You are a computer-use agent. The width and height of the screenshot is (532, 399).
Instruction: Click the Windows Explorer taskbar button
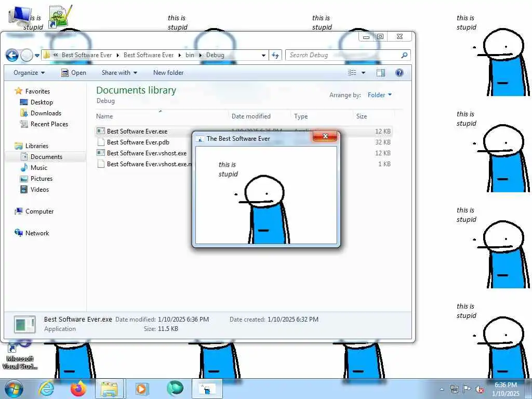(x=109, y=389)
